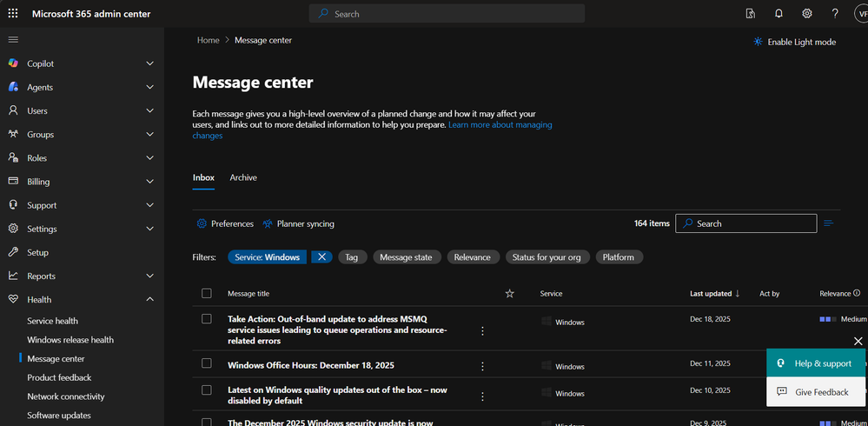Click the Agents icon in sidebar
The height and width of the screenshot is (426, 868).
[x=13, y=87]
